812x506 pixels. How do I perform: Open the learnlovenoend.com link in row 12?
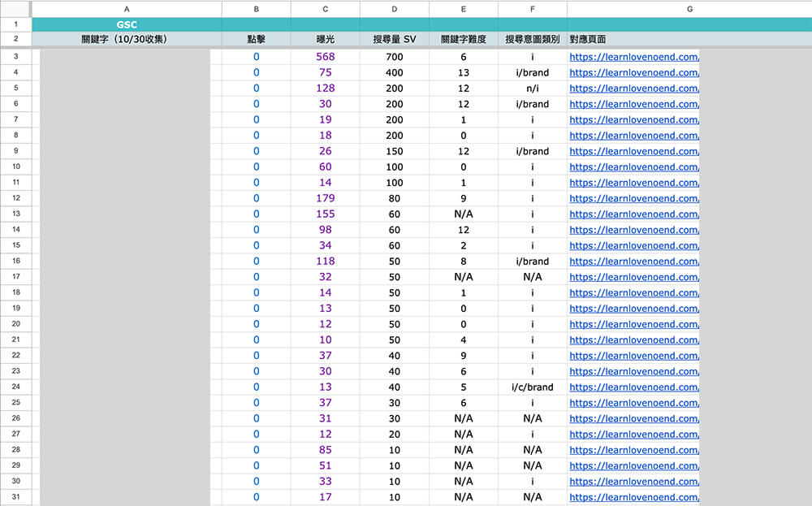(x=634, y=198)
